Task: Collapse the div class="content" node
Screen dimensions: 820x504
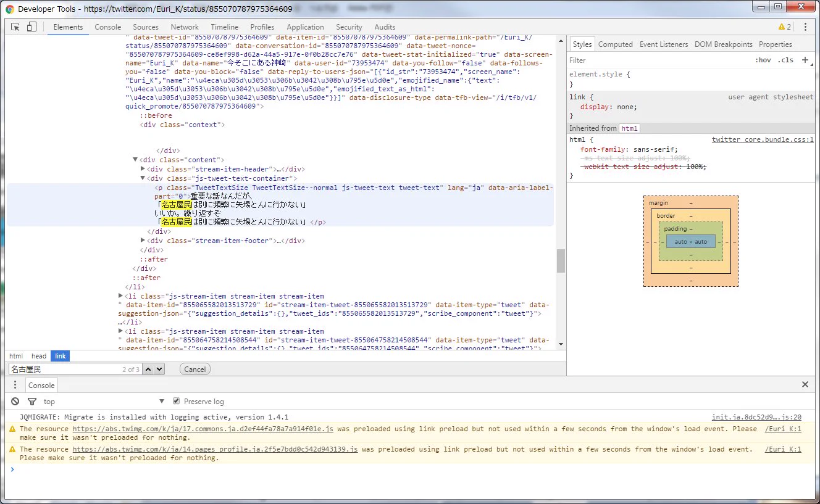Action: (135, 160)
